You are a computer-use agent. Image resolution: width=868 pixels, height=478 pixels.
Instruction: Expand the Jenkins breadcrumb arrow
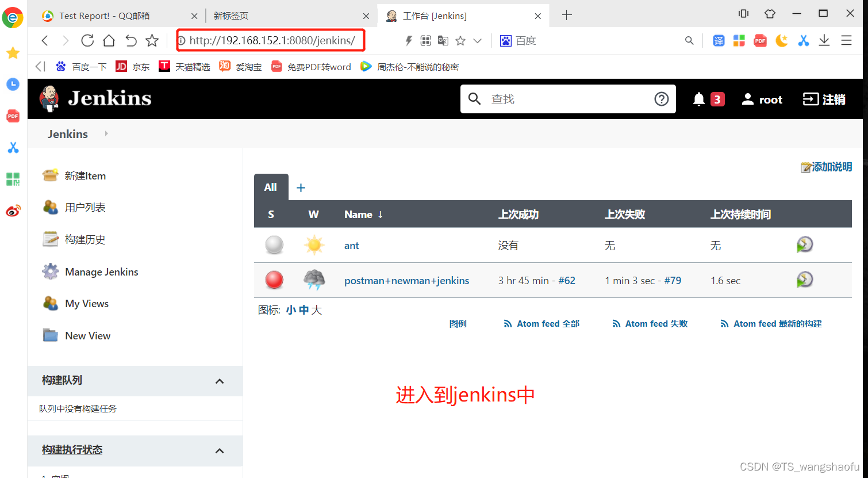pyautogui.click(x=106, y=133)
